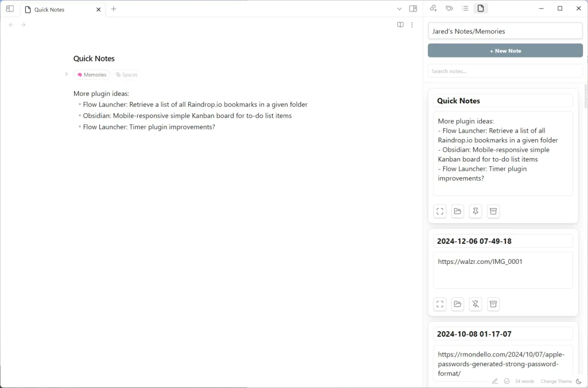Click the Spaces pill
This screenshot has width=588, height=388.
127,75
